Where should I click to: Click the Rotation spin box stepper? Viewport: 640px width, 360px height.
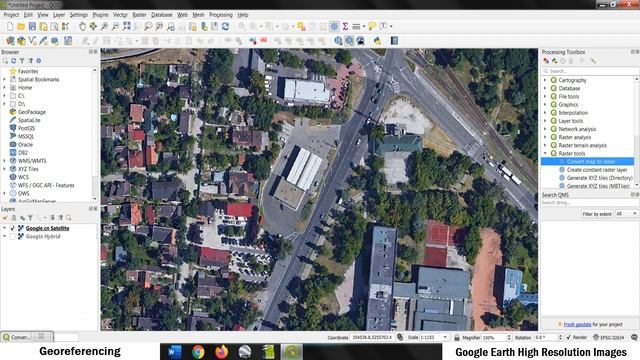560,338
